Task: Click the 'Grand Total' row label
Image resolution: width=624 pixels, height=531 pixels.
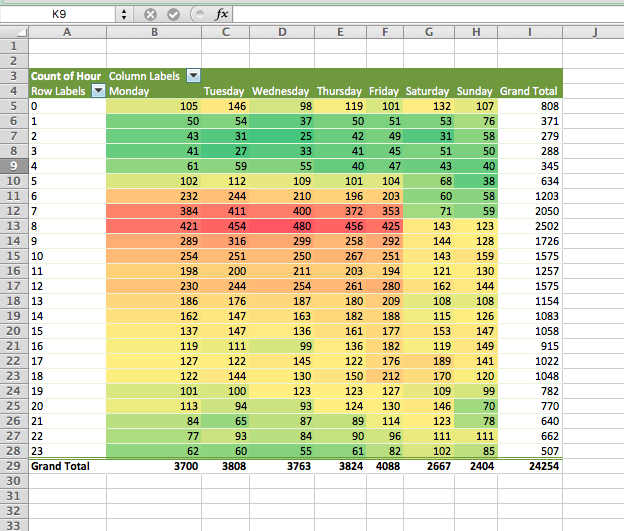Action: (x=67, y=466)
